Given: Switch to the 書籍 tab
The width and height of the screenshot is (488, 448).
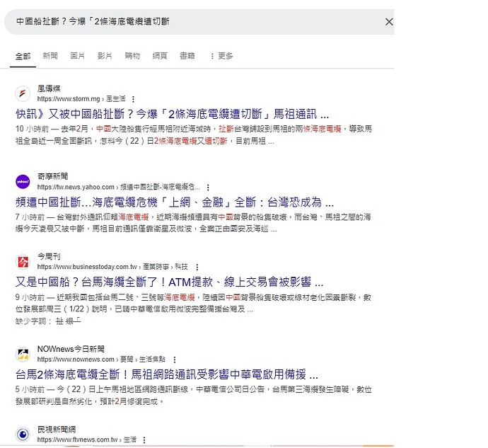Looking at the screenshot, I should click(x=187, y=56).
